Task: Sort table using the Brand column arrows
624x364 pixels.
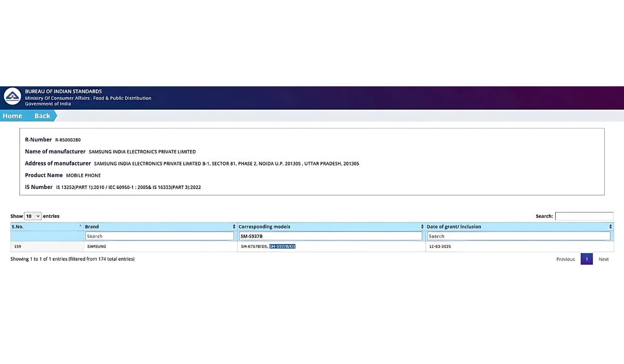Action: tap(234, 227)
